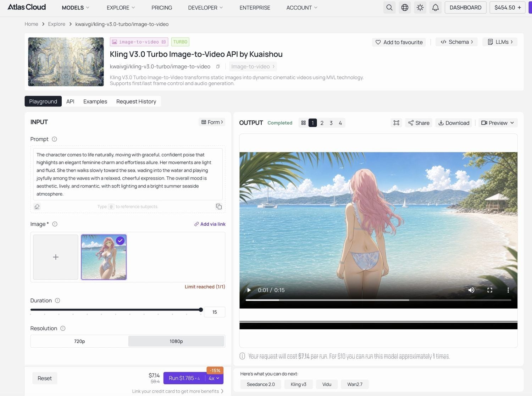Open the DASHBOARD

click(x=465, y=7)
